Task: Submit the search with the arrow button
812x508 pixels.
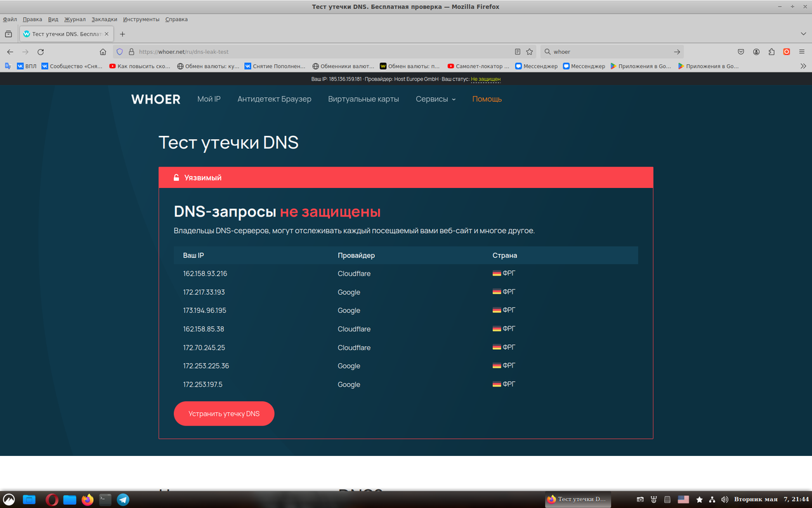Action: [x=677, y=52]
